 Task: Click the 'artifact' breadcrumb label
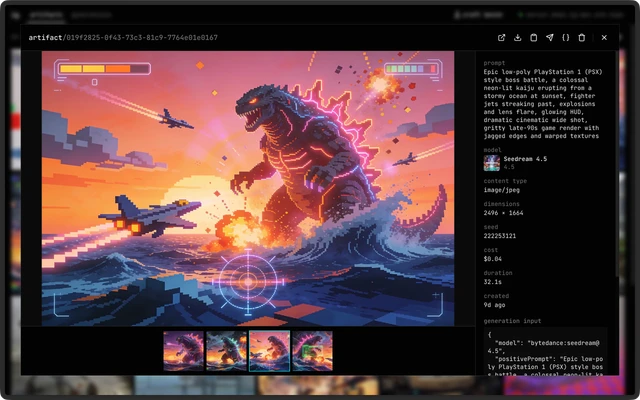[45, 38]
